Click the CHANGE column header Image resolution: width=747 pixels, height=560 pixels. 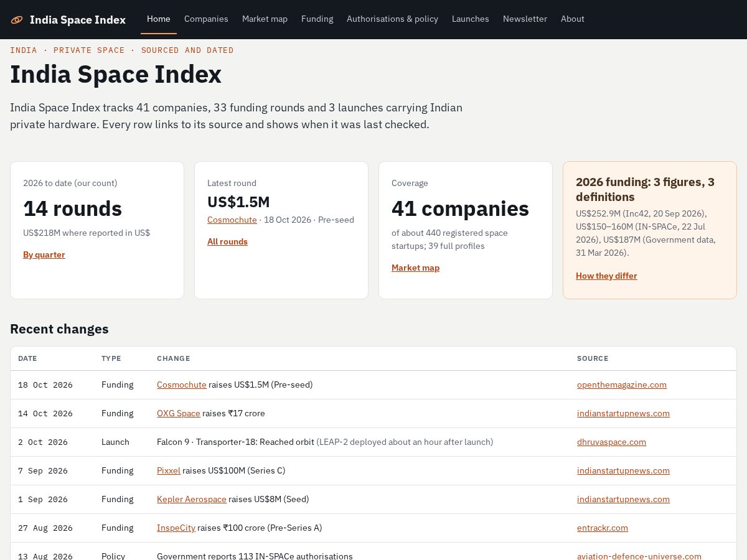click(174, 358)
